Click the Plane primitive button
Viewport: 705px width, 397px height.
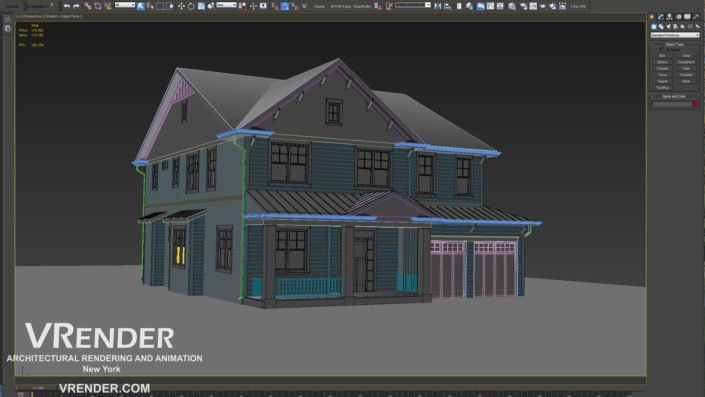[686, 81]
